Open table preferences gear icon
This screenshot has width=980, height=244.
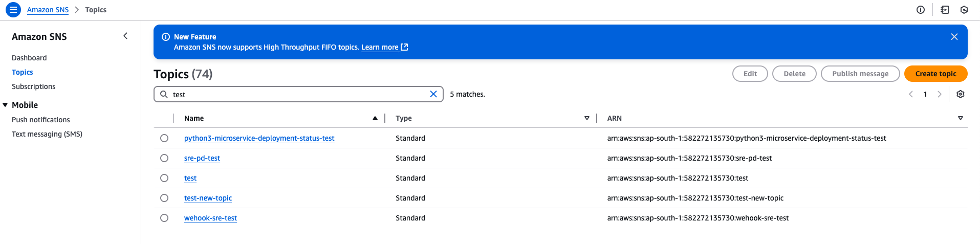(x=961, y=94)
